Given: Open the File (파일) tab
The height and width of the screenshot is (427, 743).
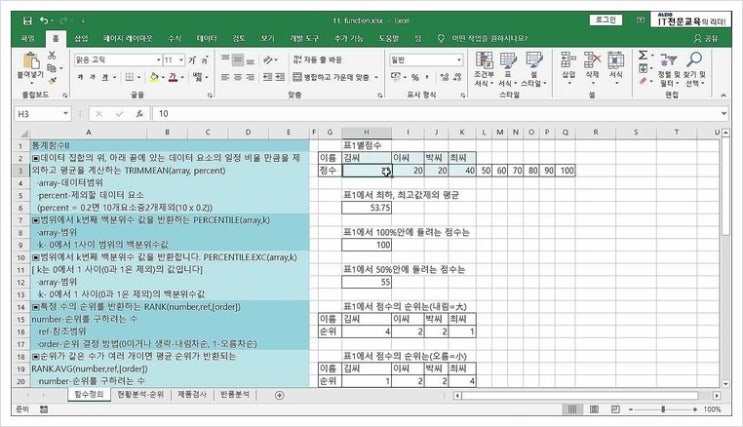Looking at the screenshot, I should [28, 38].
